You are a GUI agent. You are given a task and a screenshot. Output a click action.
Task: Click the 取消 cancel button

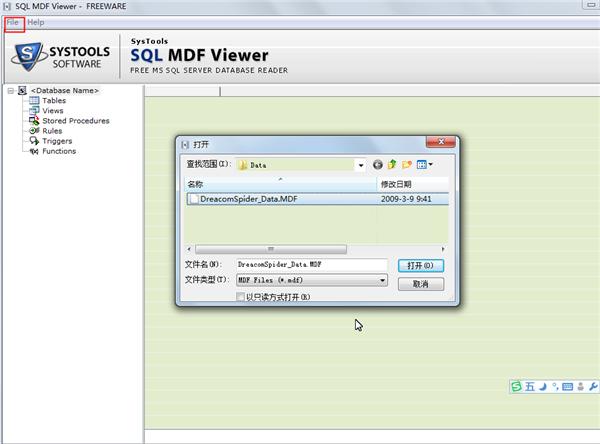(x=421, y=284)
